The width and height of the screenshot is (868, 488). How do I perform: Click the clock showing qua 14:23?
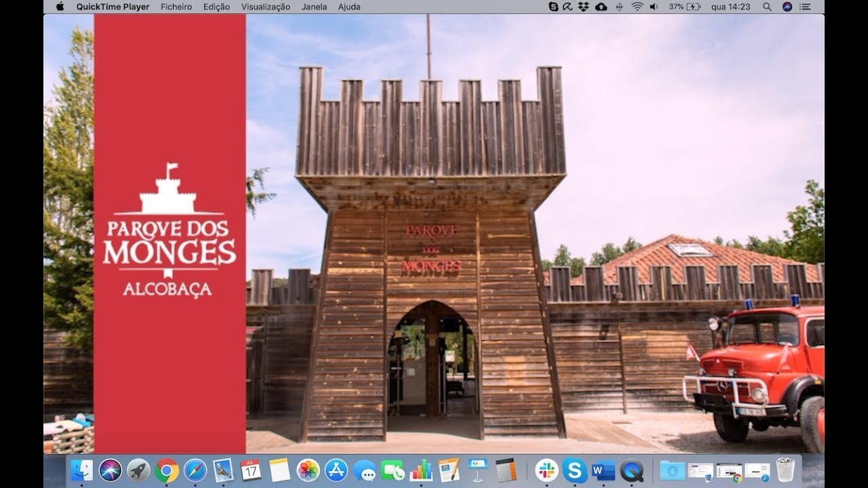[731, 7]
